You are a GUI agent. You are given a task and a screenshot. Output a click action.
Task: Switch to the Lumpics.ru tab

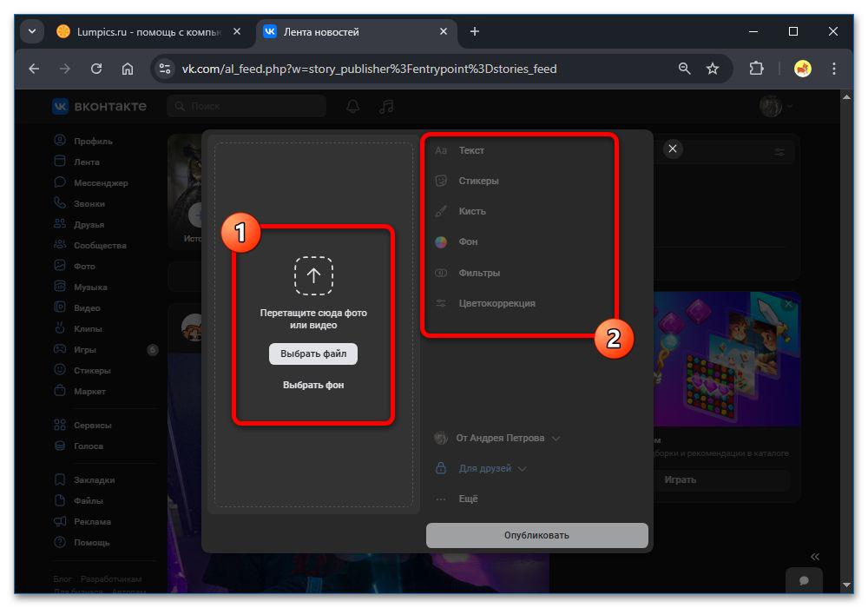pos(148,32)
